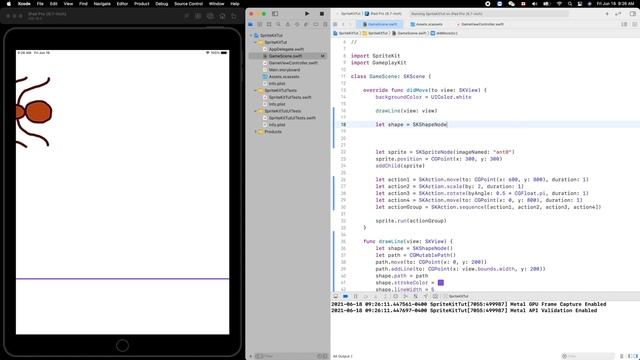The width and height of the screenshot is (640, 360).
Task: Open the Report navigator icon
Action: 325,24
